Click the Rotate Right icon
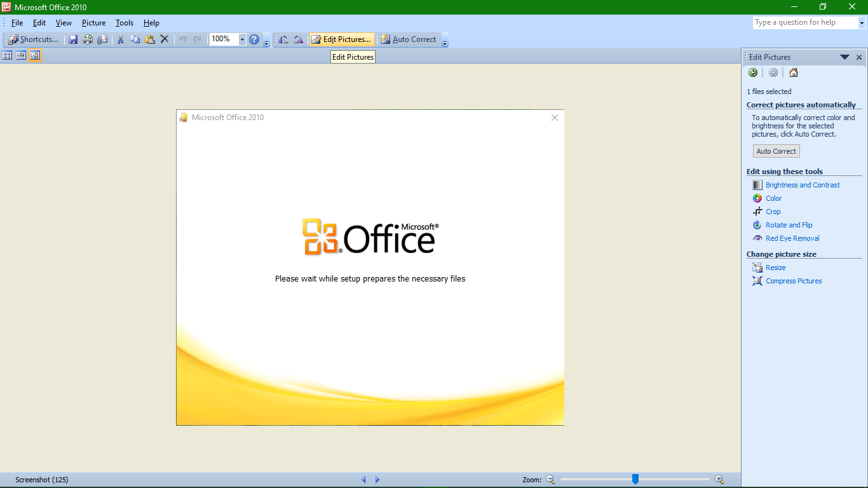This screenshot has height=488, width=868. click(x=298, y=39)
